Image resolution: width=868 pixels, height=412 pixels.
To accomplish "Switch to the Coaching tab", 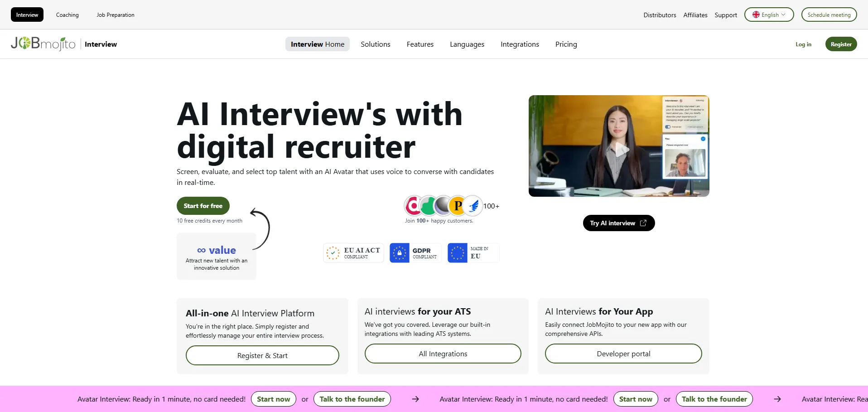I will pos(67,15).
